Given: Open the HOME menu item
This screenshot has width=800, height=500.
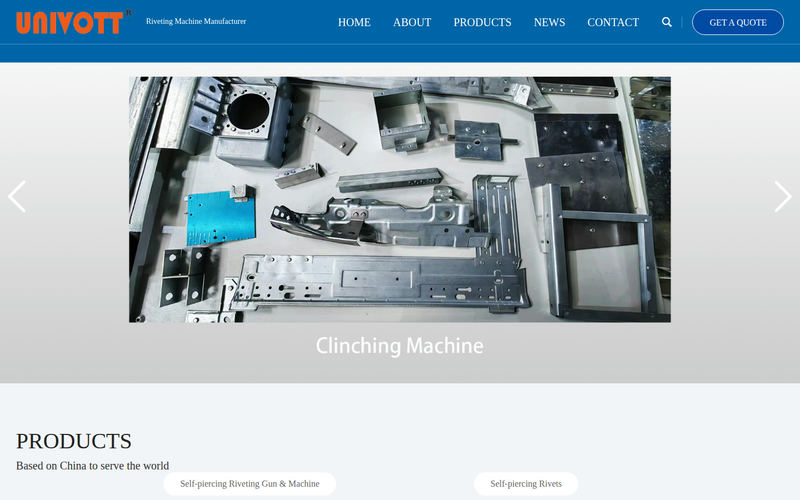Looking at the screenshot, I should pos(354,22).
